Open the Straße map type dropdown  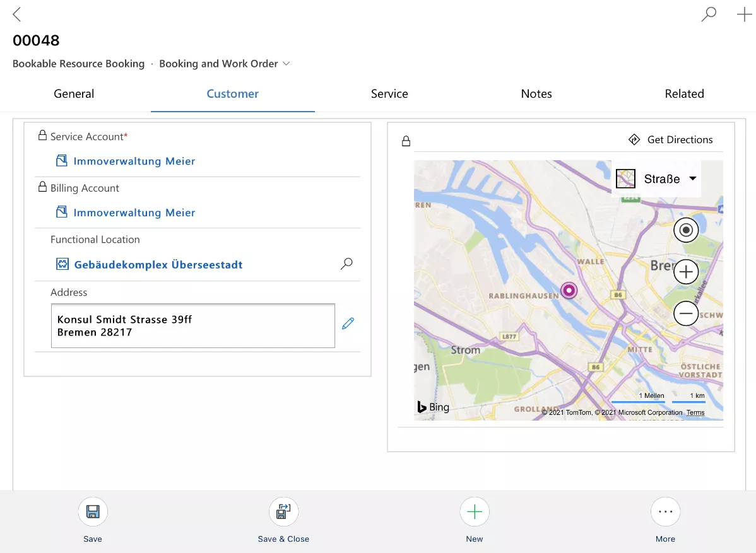coord(656,179)
